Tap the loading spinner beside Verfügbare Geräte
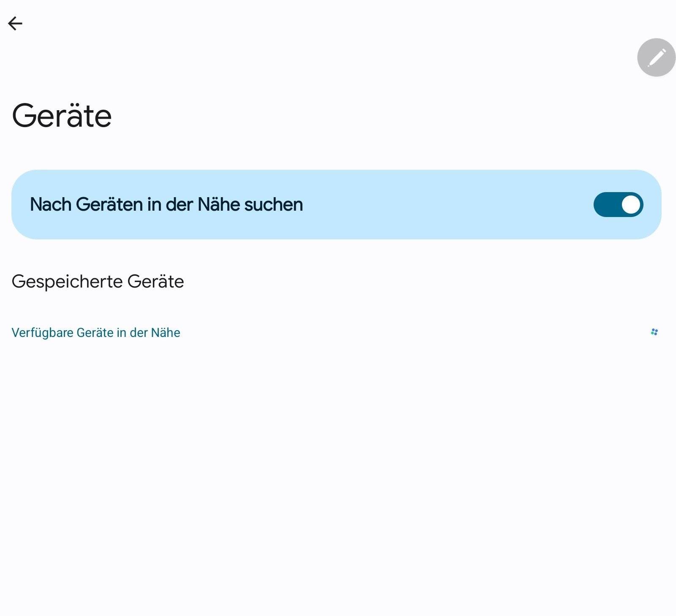The image size is (676, 616). 654,332
